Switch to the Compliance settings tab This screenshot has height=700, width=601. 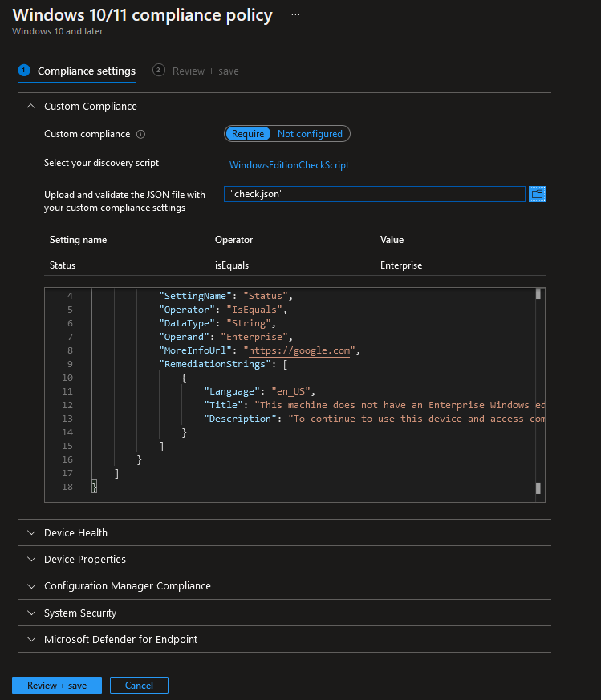pyautogui.click(x=86, y=71)
